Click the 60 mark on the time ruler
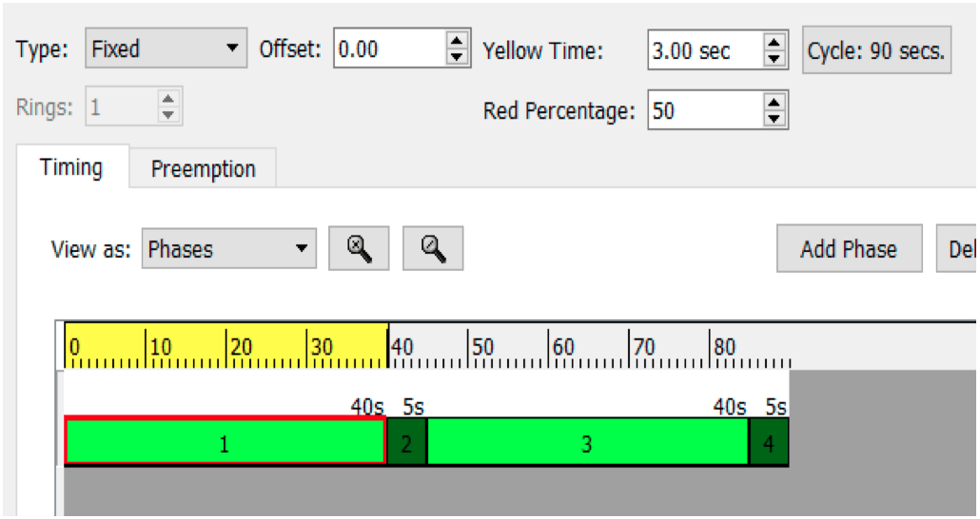The image size is (980, 519). (563, 347)
